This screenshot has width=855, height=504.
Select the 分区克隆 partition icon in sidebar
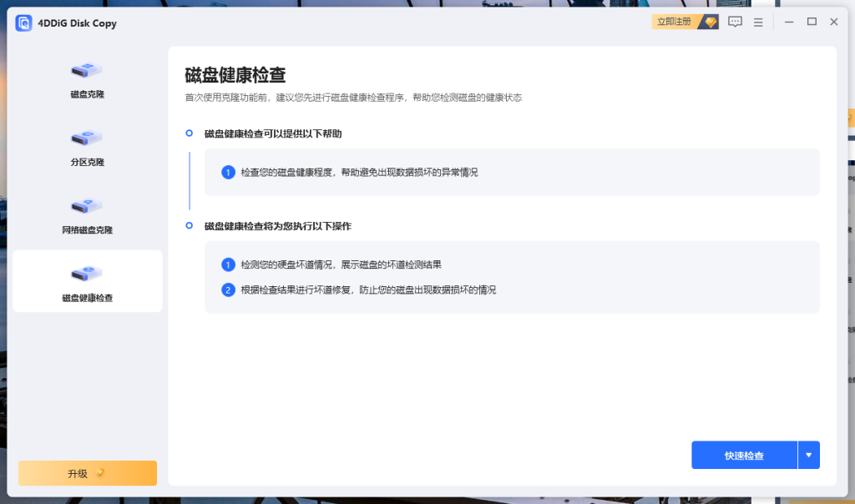point(87,138)
